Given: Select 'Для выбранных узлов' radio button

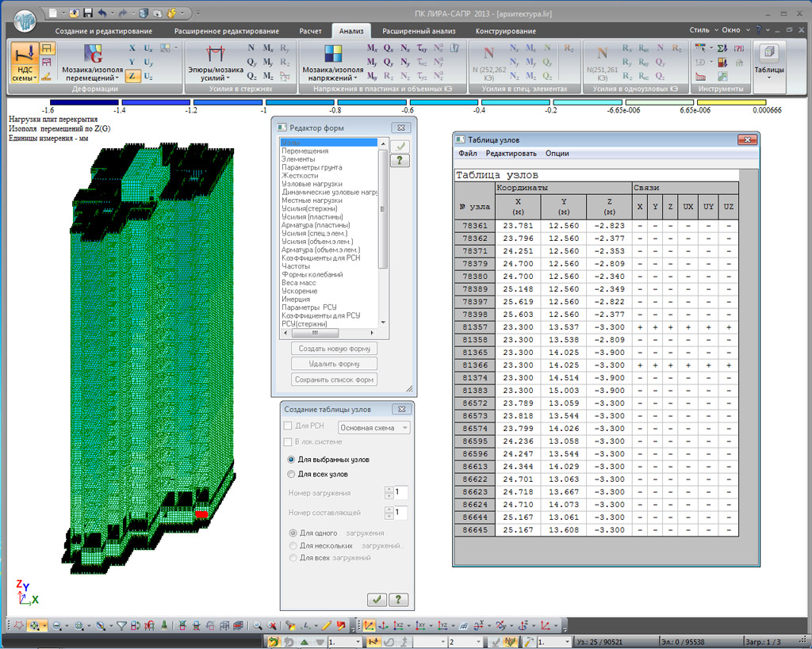Looking at the screenshot, I should [x=291, y=460].
